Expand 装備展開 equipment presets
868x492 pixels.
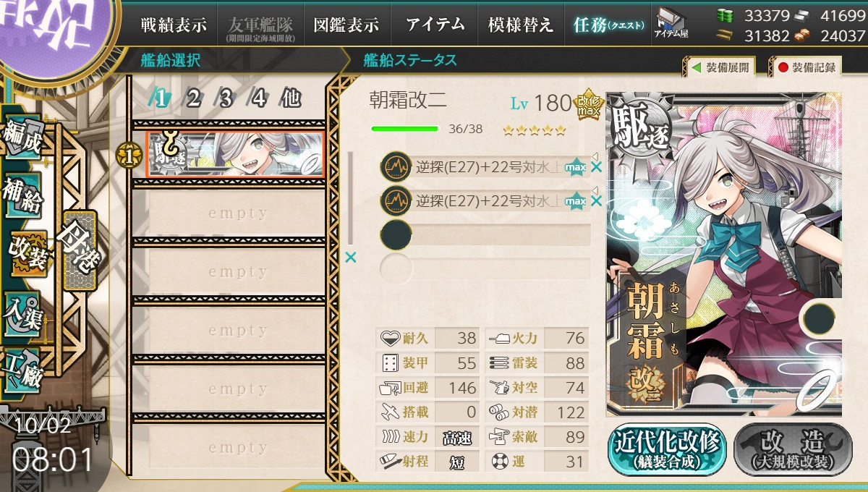(718, 68)
